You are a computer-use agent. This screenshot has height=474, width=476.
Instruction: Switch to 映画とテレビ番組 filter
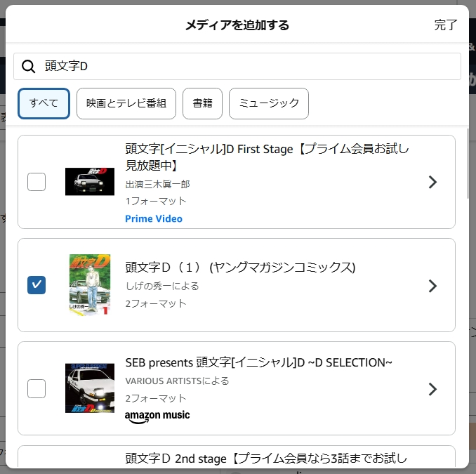pyautogui.click(x=126, y=103)
